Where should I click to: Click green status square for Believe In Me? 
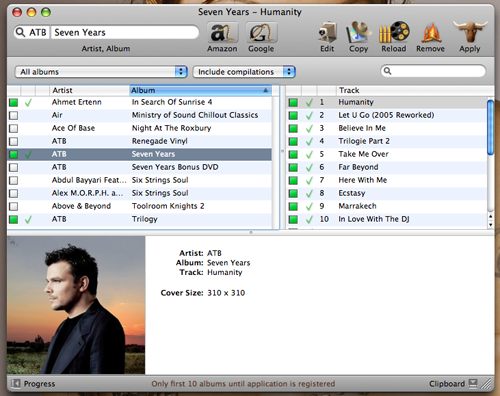[293, 128]
